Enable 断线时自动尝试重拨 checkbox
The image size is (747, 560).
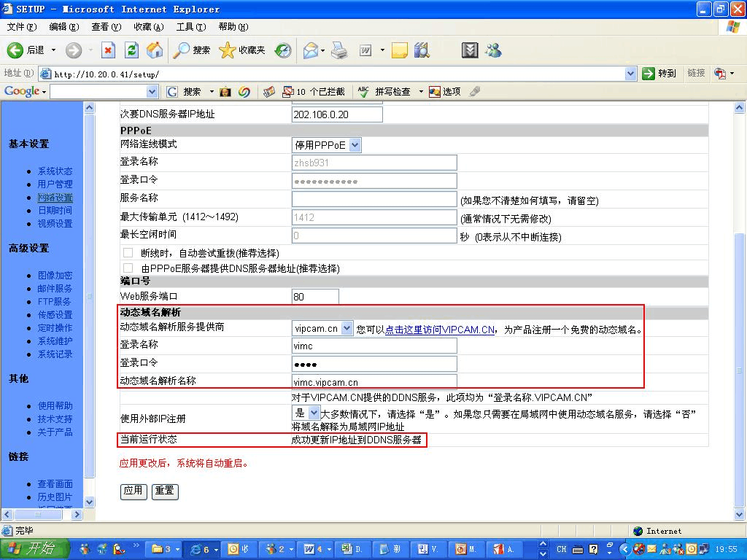[x=128, y=253]
